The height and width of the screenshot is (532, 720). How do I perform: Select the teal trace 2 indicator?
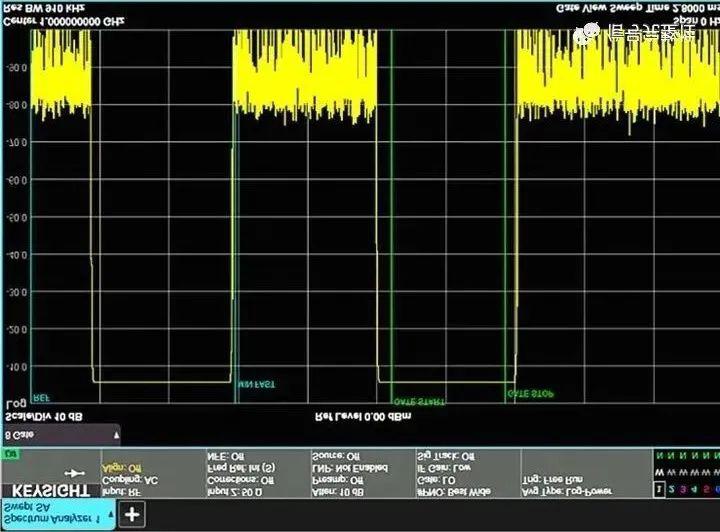point(671,489)
